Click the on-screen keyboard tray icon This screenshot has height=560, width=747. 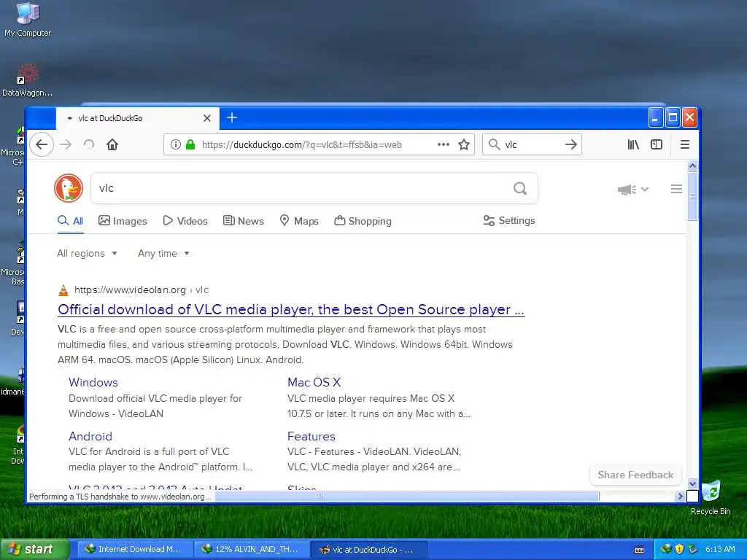click(x=639, y=550)
